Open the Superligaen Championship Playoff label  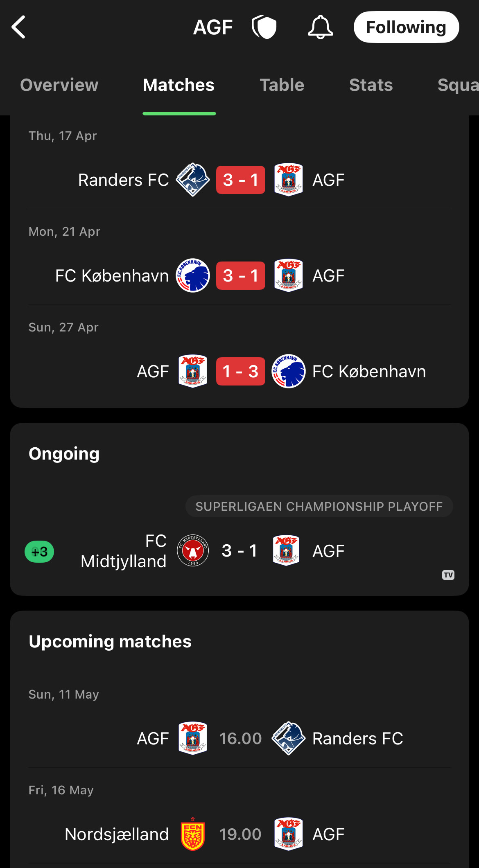[x=319, y=506]
